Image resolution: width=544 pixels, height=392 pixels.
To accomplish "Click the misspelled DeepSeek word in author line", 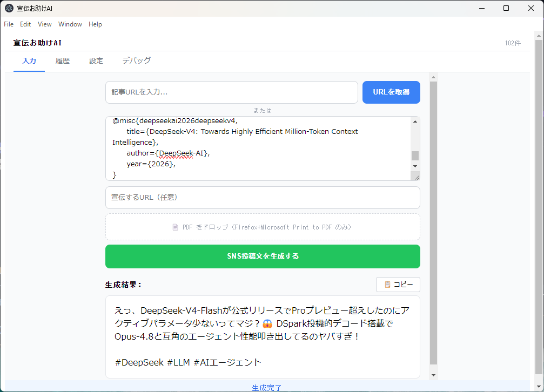I will click(176, 153).
